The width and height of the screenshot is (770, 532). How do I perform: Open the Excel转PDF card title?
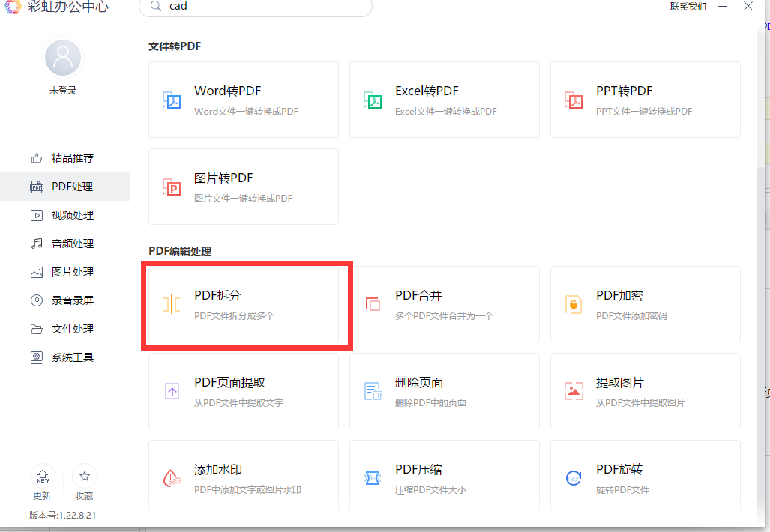click(x=427, y=91)
